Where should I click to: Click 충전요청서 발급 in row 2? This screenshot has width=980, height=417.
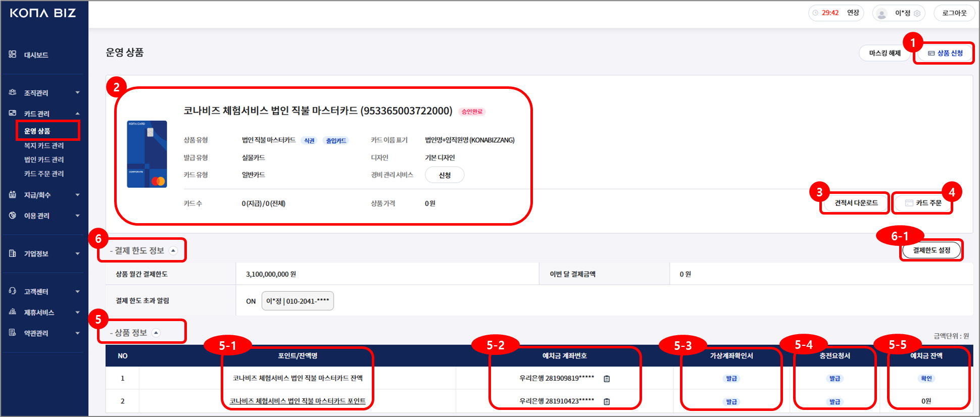coord(835,402)
